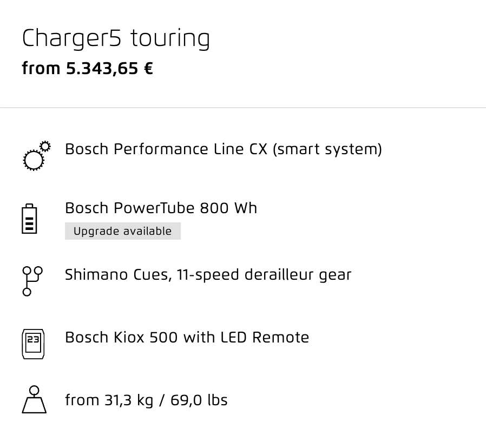Click Bosch Performance Line CX text
The image size is (486, 448).
[166, 149]
